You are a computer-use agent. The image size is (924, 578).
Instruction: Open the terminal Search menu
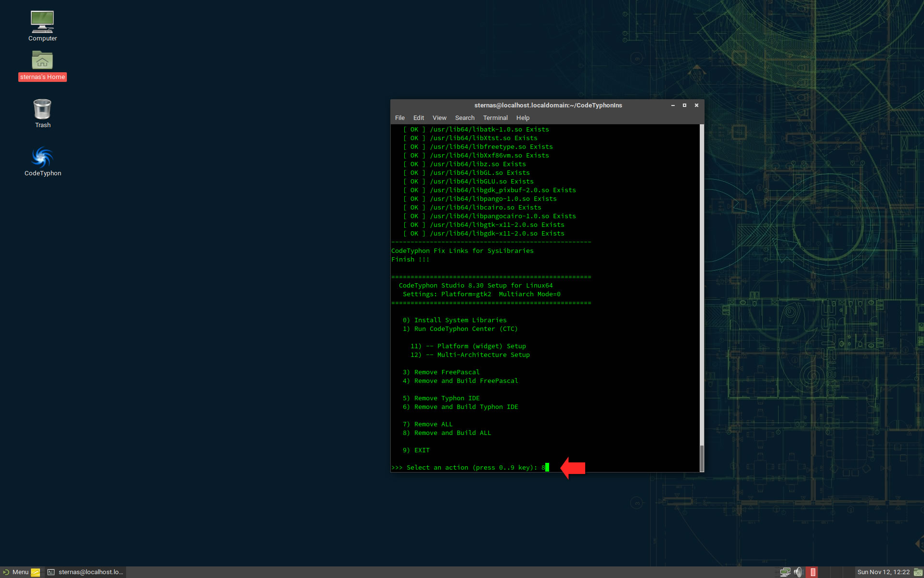(x=465, y=118)
